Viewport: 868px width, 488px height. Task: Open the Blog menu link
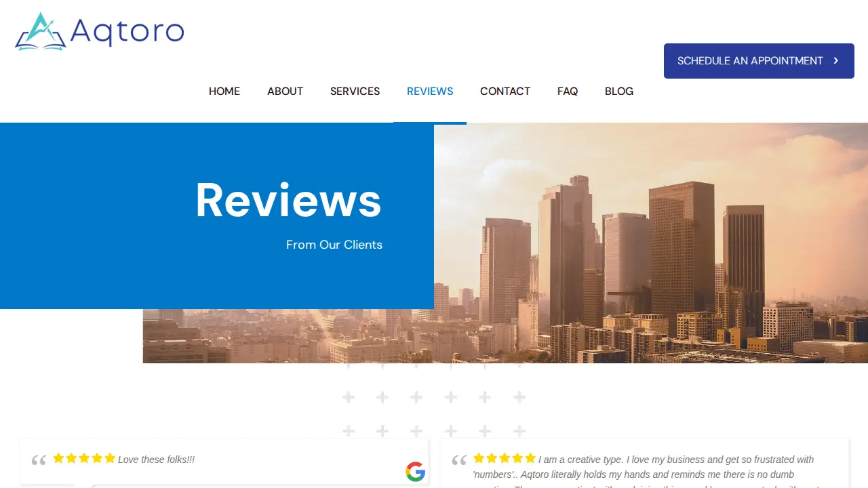click(619, 91)
